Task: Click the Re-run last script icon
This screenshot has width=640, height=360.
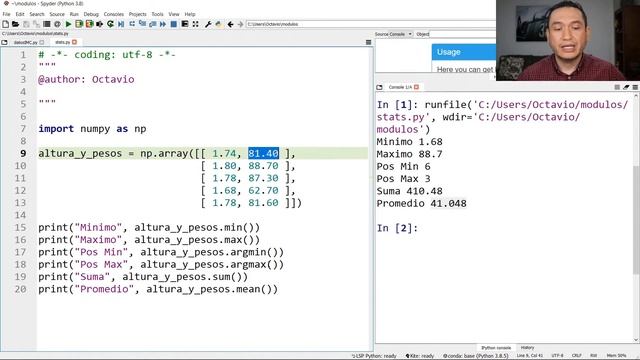Action: (x=110, y=24)
